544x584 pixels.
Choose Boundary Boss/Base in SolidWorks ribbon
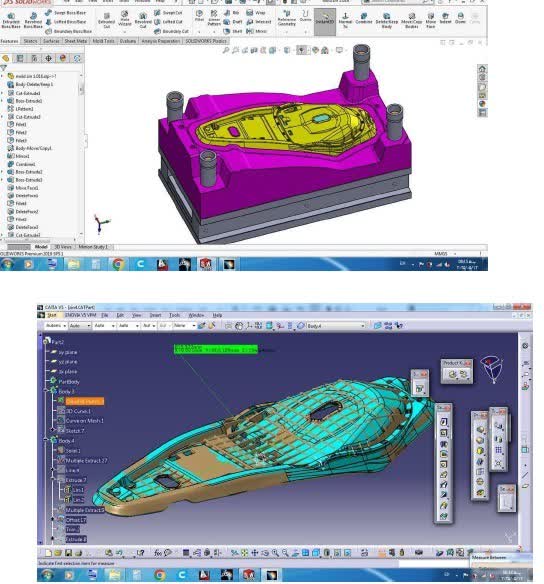pos(69,31)
